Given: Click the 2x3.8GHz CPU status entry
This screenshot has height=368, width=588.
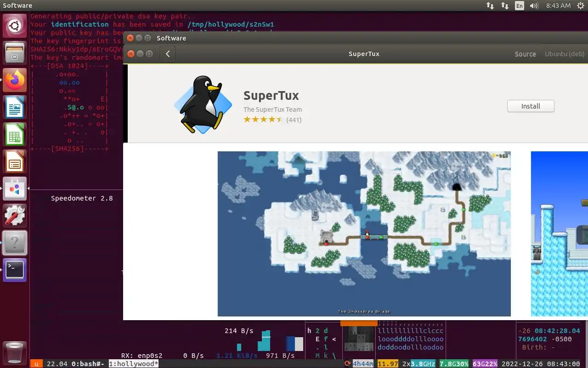Looking at the screenshot, I should pyautogui.click(x=418, y=364).
